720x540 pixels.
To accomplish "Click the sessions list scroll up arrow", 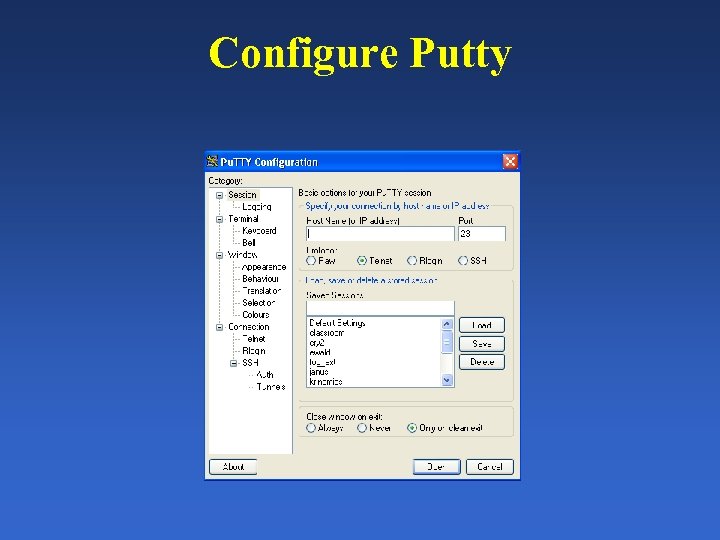I will coord(447,324).
